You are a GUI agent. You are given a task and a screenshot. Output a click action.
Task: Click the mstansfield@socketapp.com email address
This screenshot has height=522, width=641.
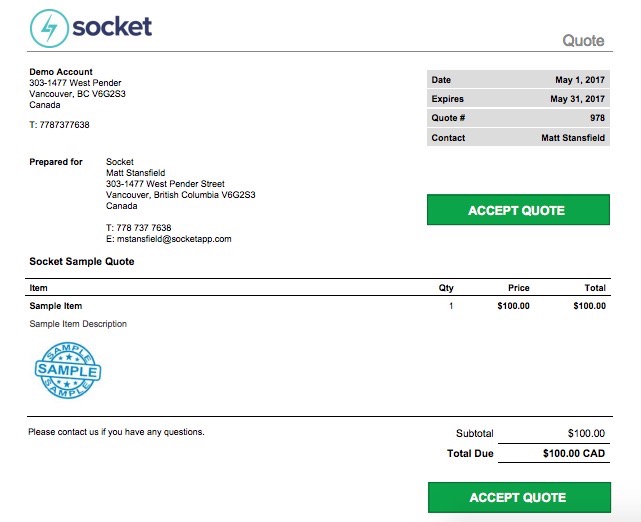[x=174, y=239]
